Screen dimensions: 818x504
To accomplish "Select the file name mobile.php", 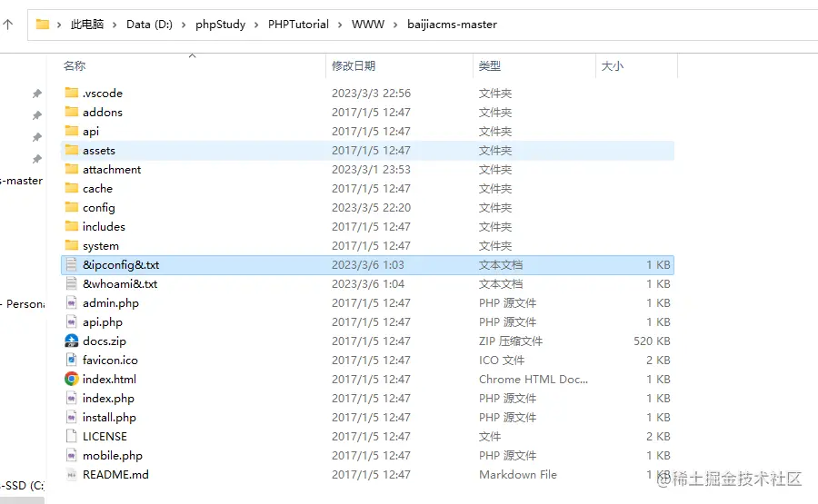I will 113,456.
